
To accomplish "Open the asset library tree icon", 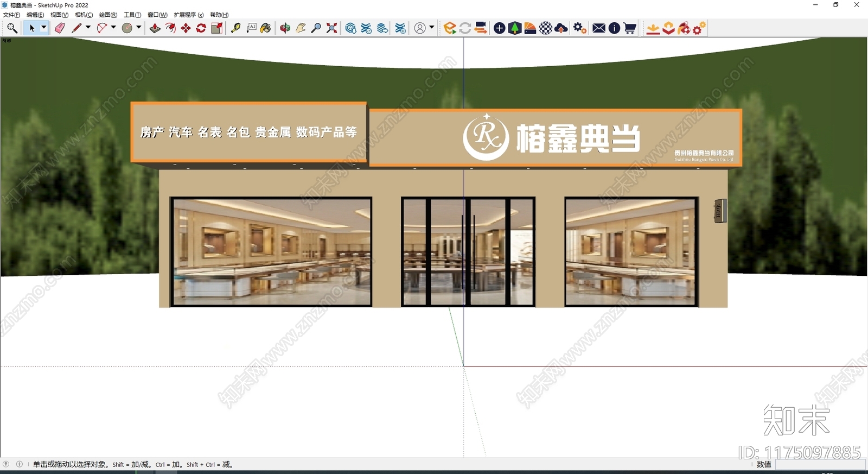I will point(515,28).
